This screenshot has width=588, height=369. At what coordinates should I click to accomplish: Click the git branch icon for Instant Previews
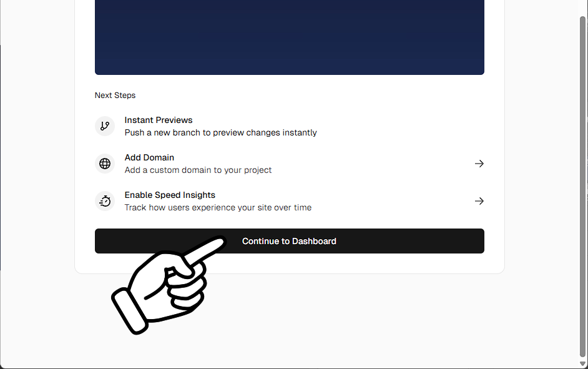coord(105,126)
